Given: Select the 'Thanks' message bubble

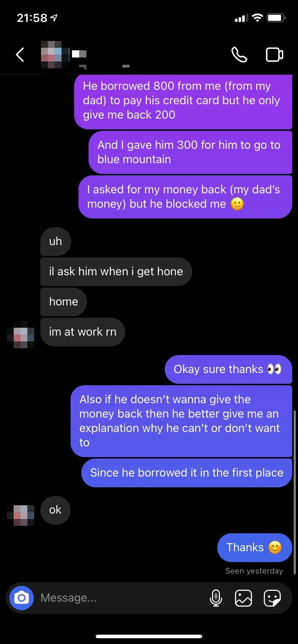Looking at the screenshot, I should click(254, 547).
